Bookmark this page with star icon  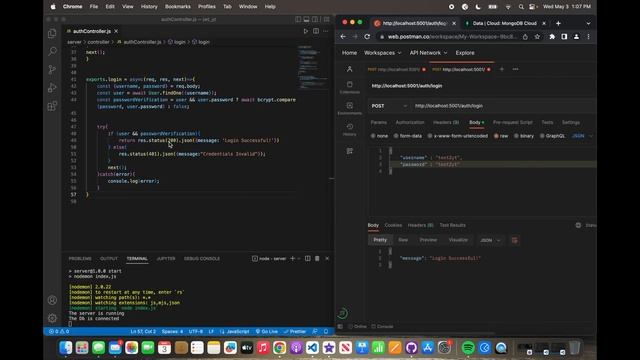pos(538,37)
